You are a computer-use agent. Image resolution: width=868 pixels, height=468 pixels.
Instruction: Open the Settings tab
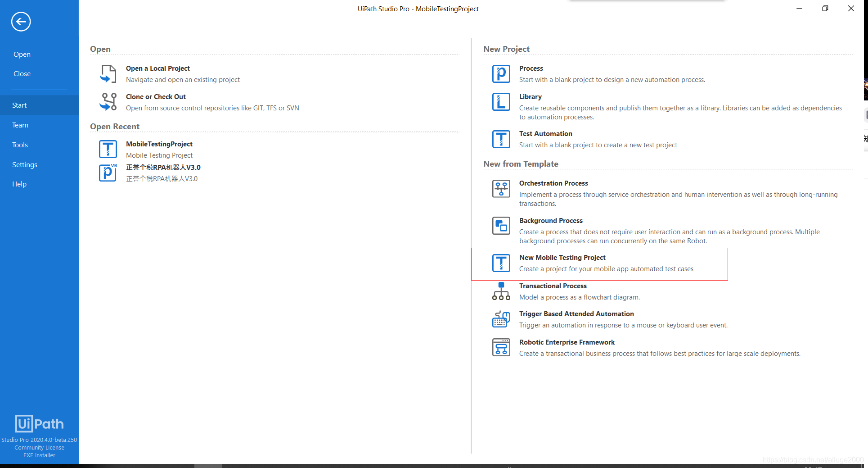(x=39, y=164)
